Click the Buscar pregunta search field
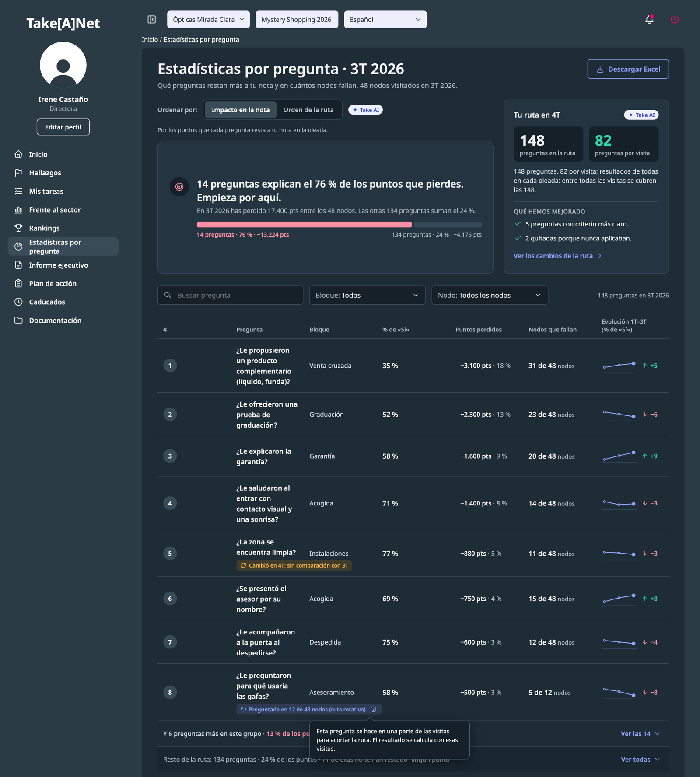 point(230,295)
